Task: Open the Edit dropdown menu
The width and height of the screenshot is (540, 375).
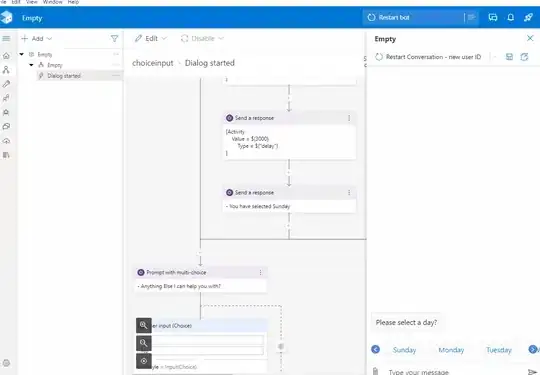Action: point(151,39)
